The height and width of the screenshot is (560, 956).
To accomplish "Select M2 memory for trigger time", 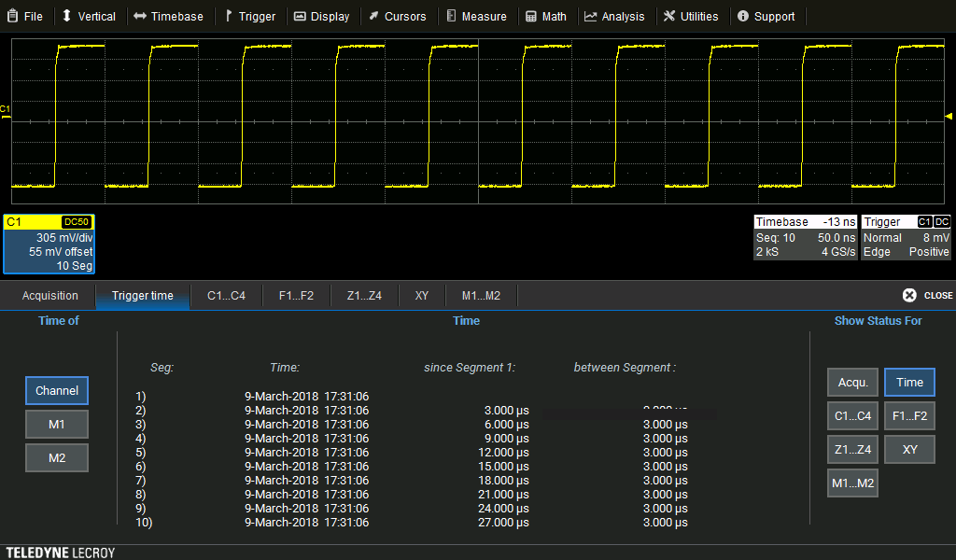I will pos(57,457).
